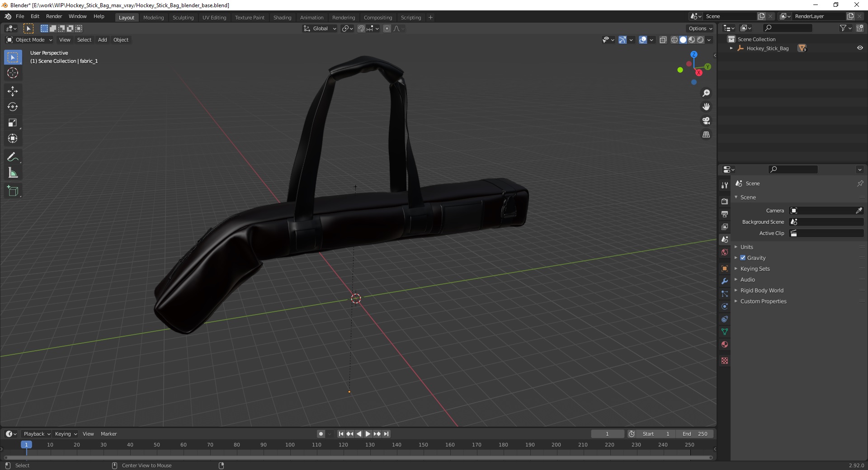Open the Object Data properties tab

725,332
